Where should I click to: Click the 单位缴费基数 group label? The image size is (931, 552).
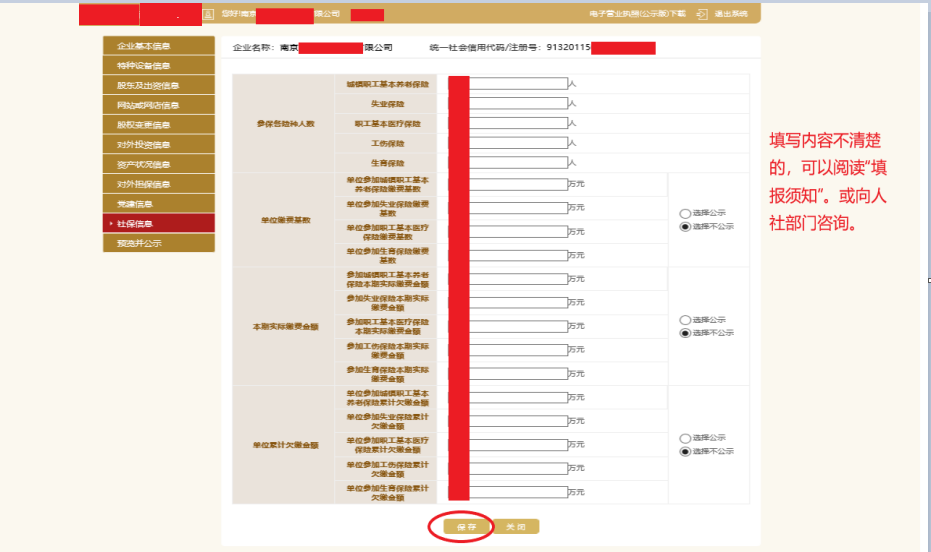click(x=286, y=220)
